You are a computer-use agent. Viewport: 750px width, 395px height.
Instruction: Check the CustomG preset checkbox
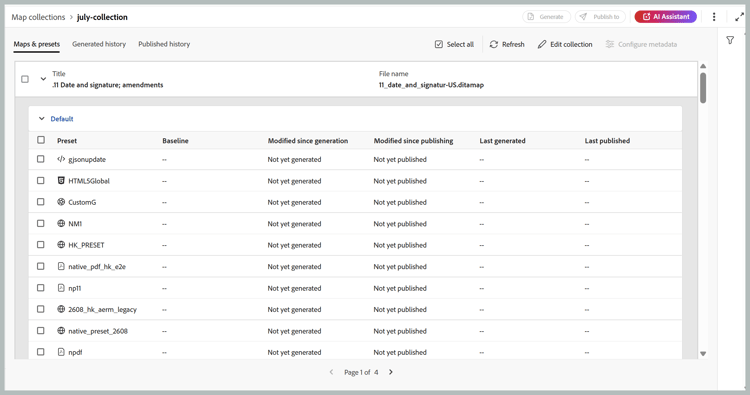click(x=41, y=202)
